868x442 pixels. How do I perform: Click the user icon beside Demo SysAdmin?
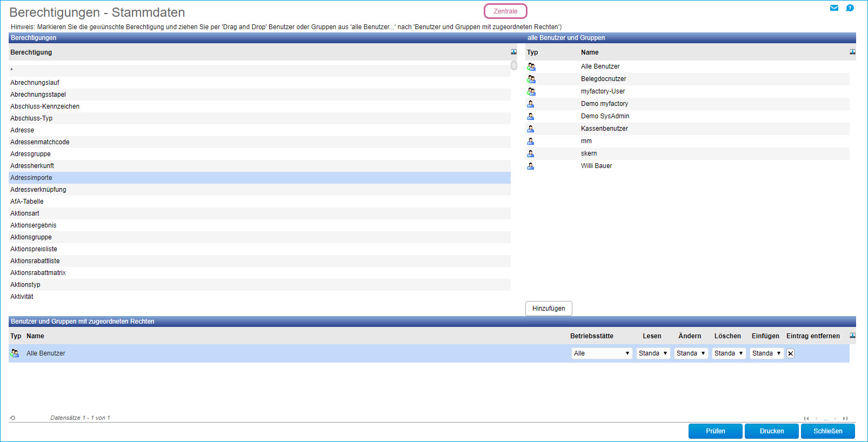[531, 116]
